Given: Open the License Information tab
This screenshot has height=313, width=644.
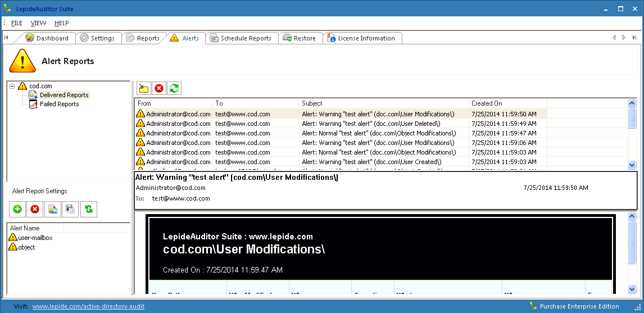Looking at the screenshot, I should pos(361,38).
